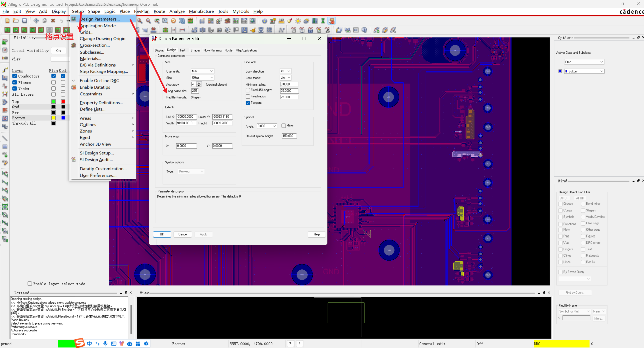Click the DFA table icon
Screen dimensions: 644x348
click(244, 21)
